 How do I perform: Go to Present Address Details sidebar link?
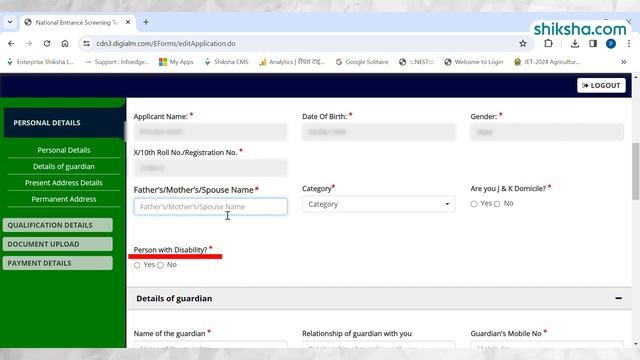pos(64,182)
